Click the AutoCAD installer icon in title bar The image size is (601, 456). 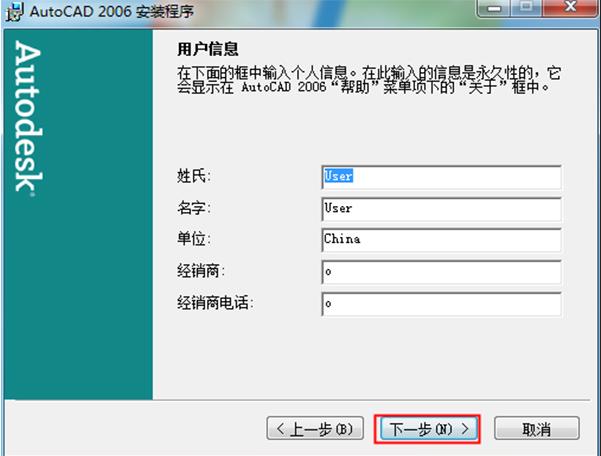tap(15, 11)
